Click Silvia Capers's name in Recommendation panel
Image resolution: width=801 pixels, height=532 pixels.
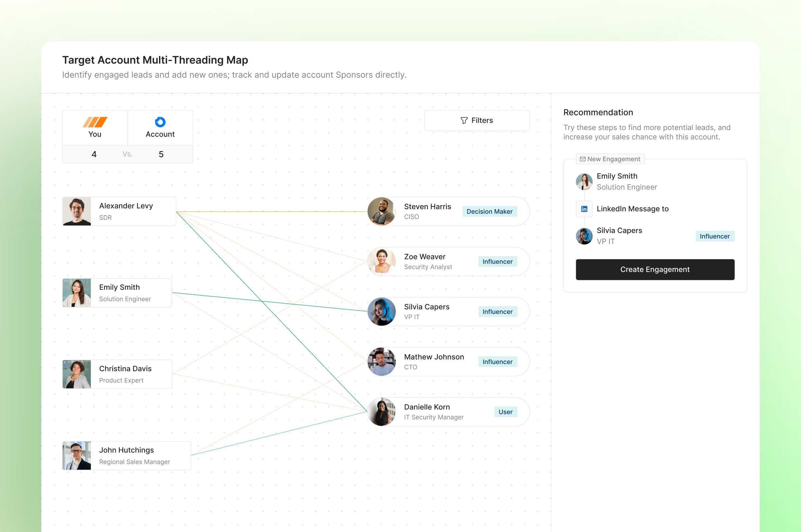point(619,230)
